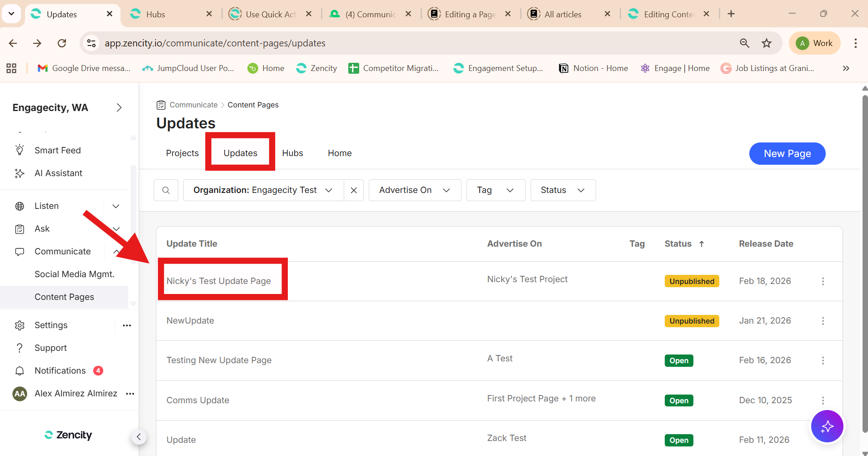This screenshot has width=868, height=456.
Task: Expand the Listen section chevron
Action: (x=116, y=206)
